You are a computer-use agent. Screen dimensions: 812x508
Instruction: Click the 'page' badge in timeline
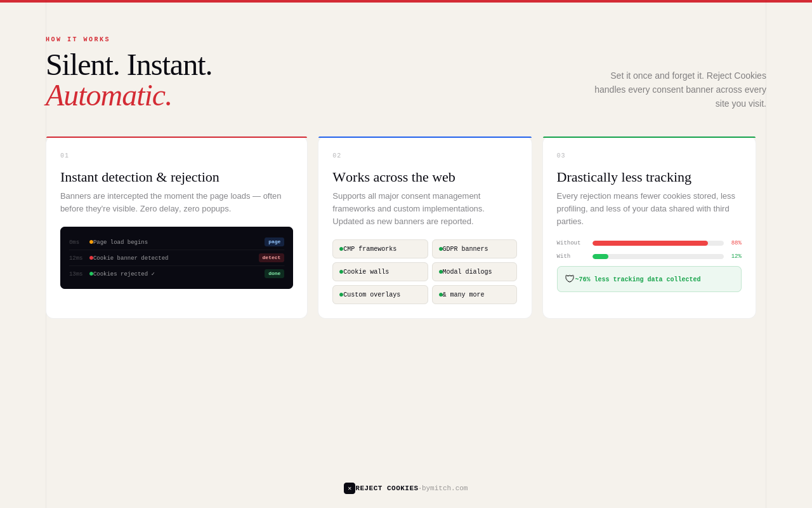click(x=274, y=242)
